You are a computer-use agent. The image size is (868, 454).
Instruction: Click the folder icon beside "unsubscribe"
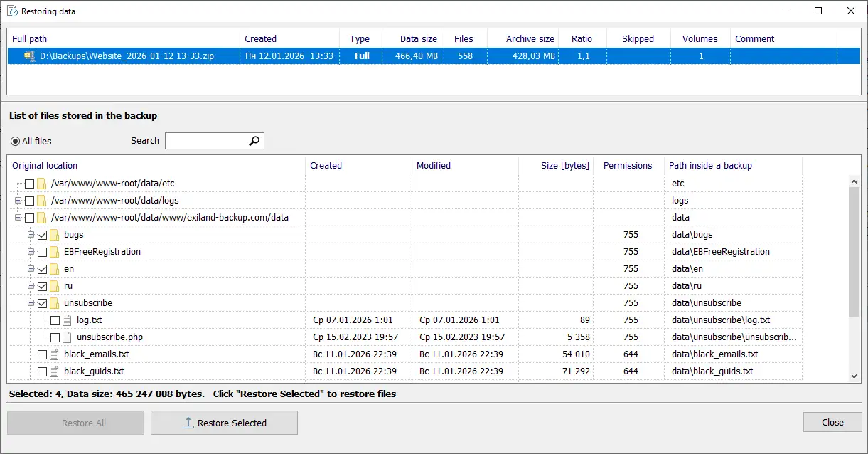pos(55,302)
